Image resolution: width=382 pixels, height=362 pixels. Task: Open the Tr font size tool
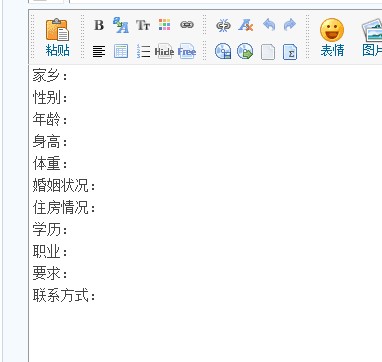(x=143, y=25)
